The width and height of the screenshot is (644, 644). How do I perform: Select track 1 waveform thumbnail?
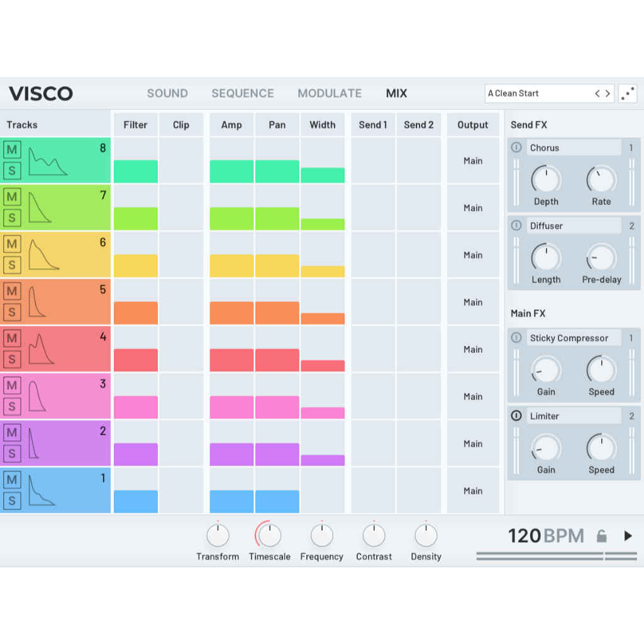pyautogui.click(x=42, y=491)
